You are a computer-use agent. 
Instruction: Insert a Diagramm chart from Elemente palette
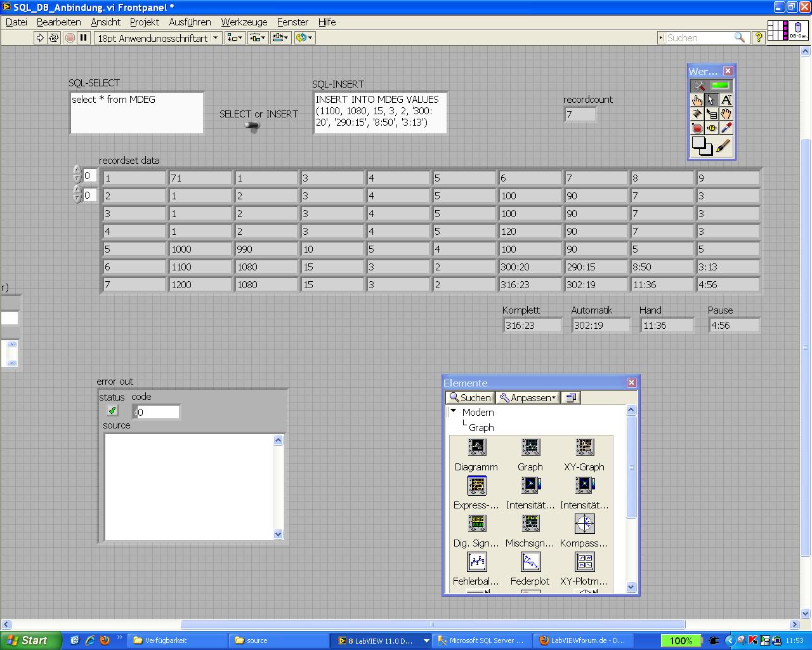pos(476,454)
